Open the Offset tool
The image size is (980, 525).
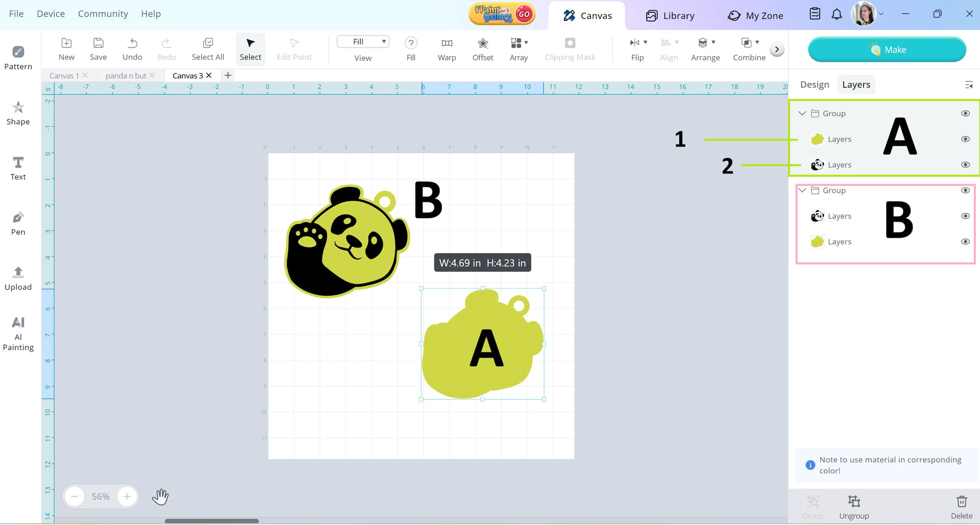point(482,49)
